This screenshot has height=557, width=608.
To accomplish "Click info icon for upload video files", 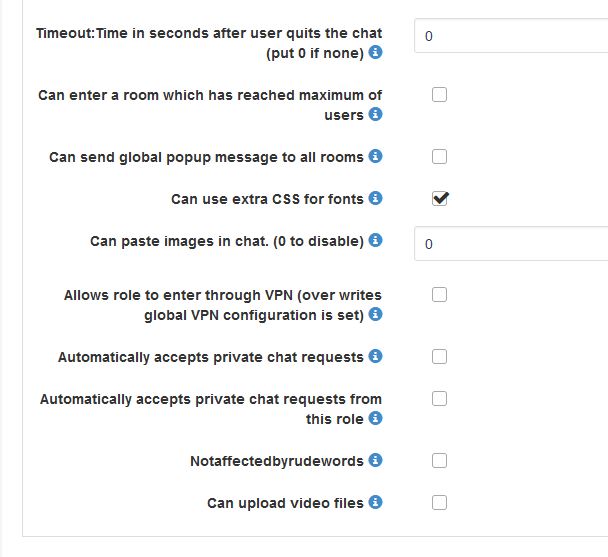I will click(375, 503).
